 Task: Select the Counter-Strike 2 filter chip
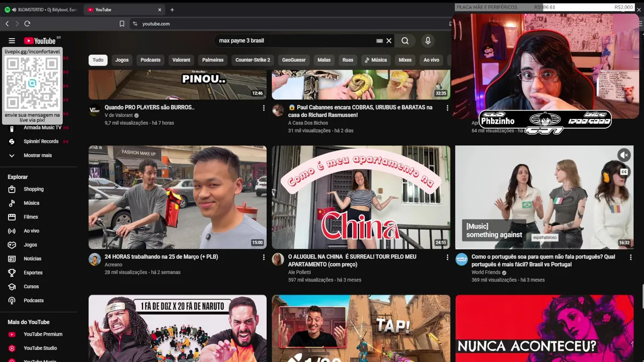click(x=253, y=60)
